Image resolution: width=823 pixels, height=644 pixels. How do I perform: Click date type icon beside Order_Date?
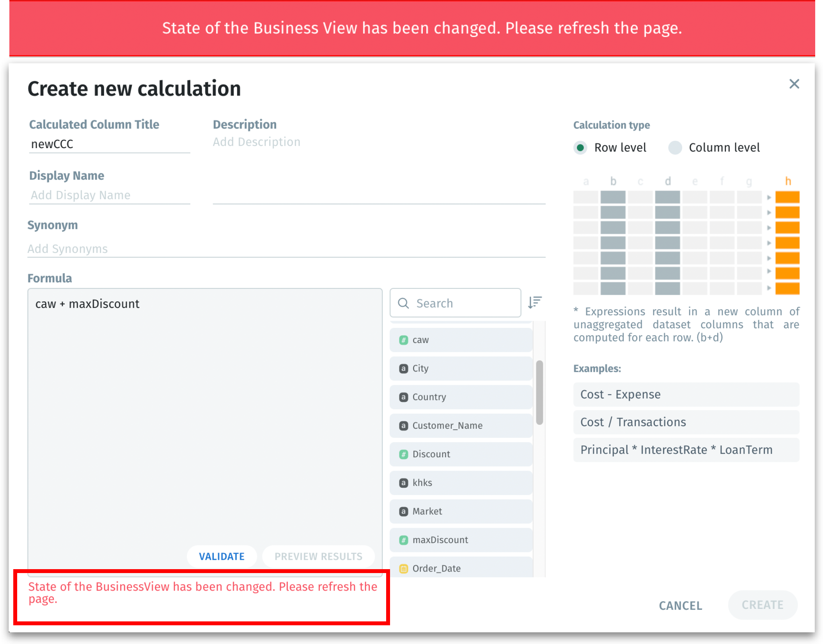pyautogui.click(x=404, y=568)
